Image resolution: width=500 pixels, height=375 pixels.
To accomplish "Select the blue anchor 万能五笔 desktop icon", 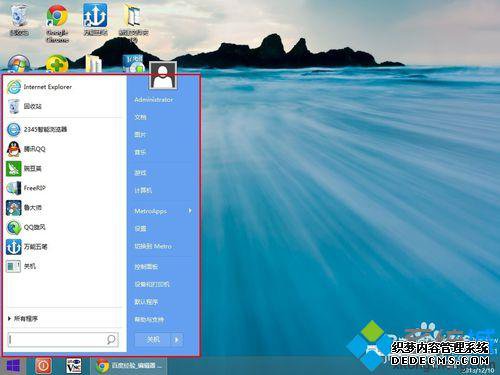I will coord(95,19).
